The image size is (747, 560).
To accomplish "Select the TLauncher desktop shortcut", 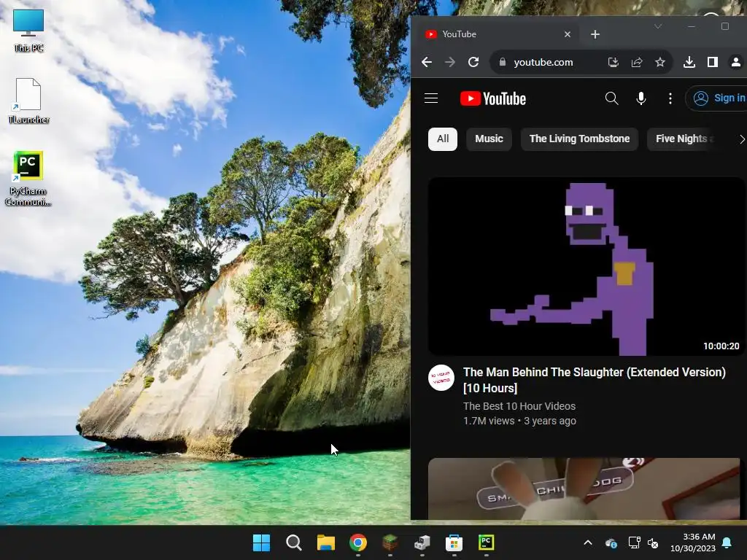I will click(x=28, y=101).
